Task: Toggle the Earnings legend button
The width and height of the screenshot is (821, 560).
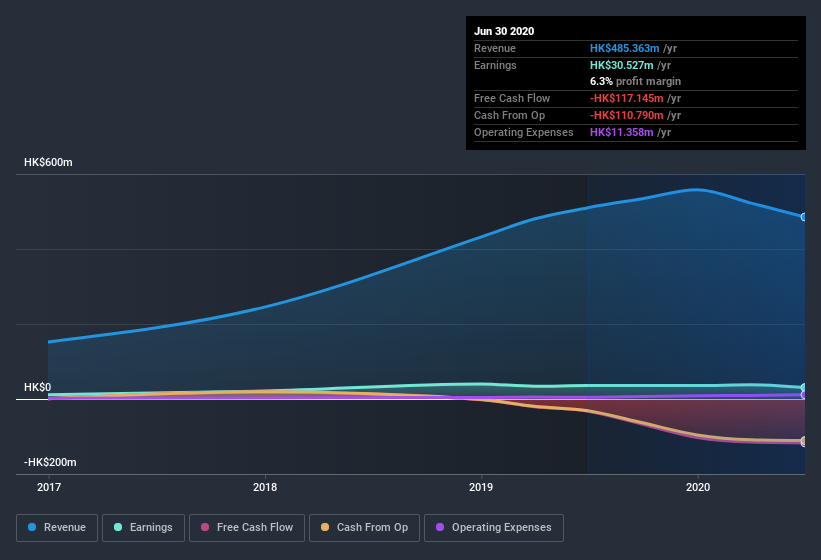Action: click(143, 528)
